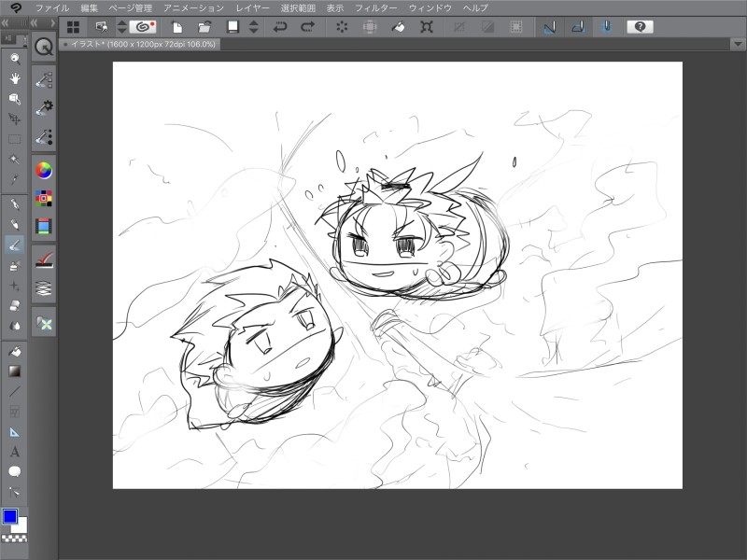The height and width of the screenshot is (560, 747).
Task: Click the Invert selection icon
Action: [487, 27]
